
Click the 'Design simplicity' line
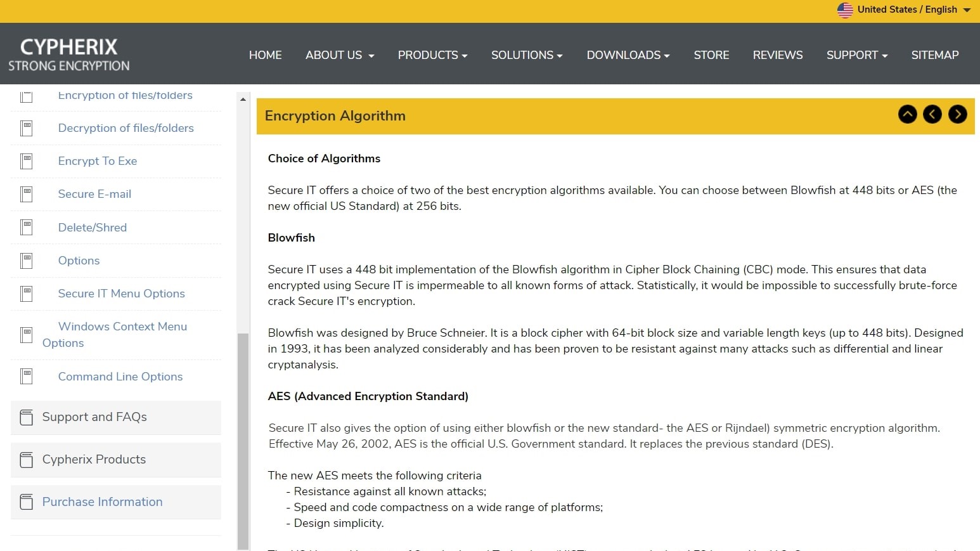click(335, 523)
